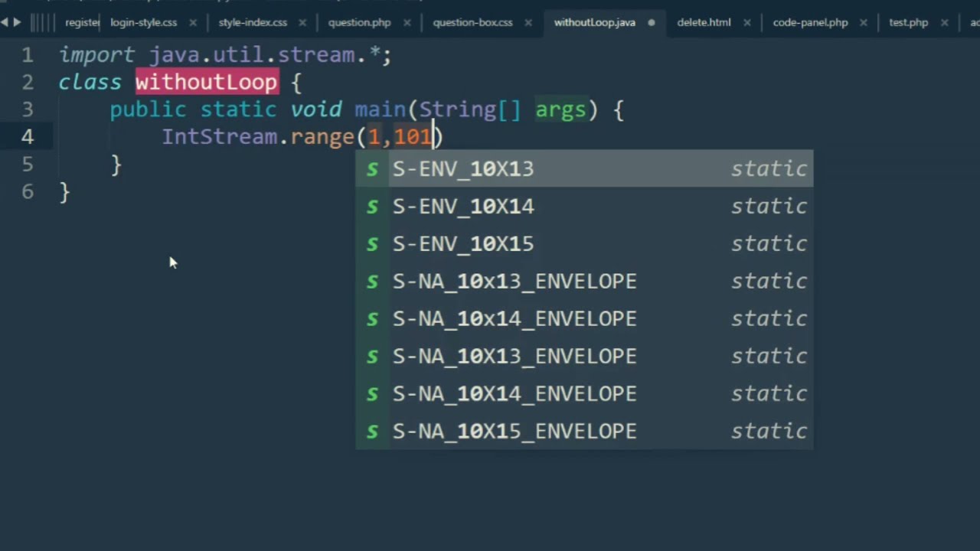Choose S-NA_10X15_ENVELOPE autocomplete suggestion

click(x=584, y=431)
